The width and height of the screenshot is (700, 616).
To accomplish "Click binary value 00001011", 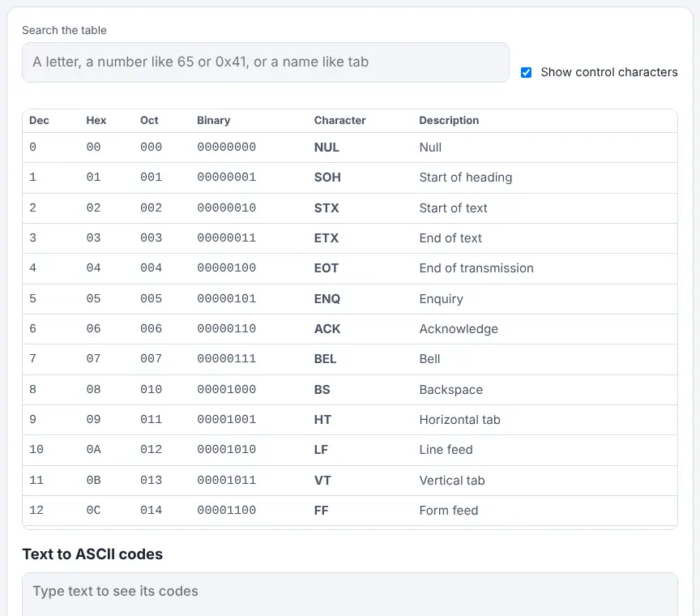I will tap(226, 480).
